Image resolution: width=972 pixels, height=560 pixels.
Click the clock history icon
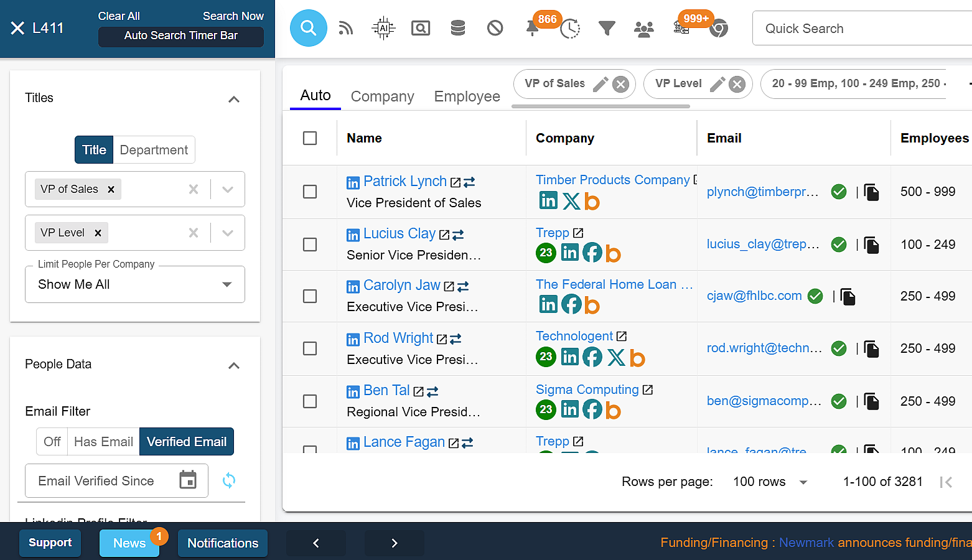570,29
